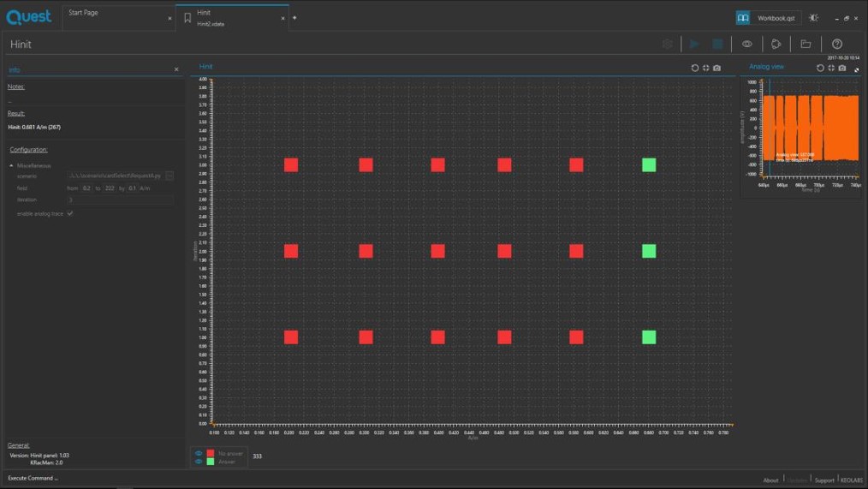Viewport: 868px width, 489px height.
Task: Collapse the Miscellaneous configuration section
Action: pos(12,165)
